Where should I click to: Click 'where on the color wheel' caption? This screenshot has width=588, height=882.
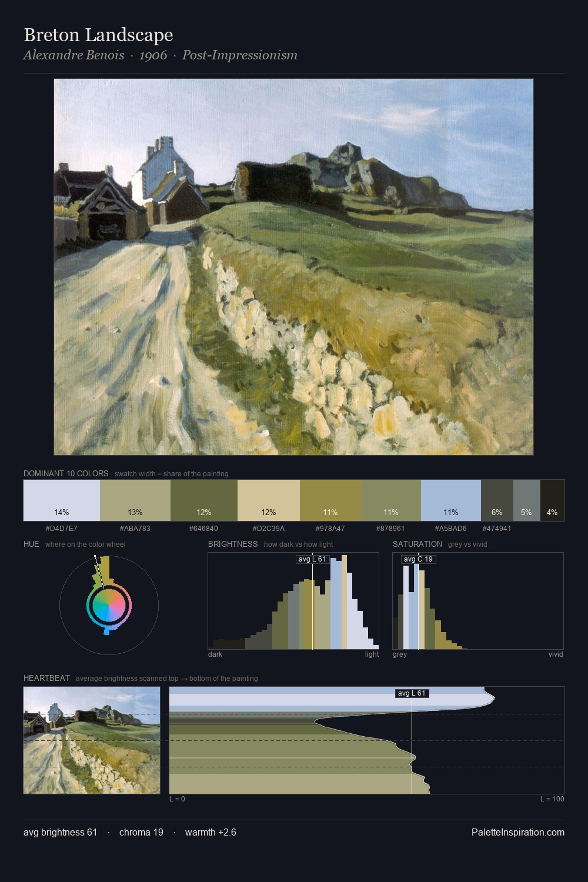tap(85, 544)
